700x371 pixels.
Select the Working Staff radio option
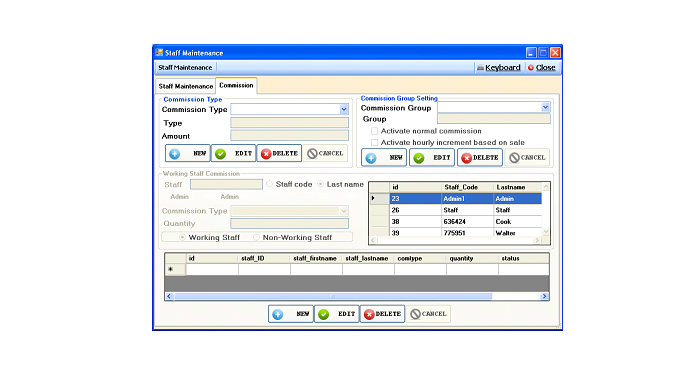pos(182,238)
